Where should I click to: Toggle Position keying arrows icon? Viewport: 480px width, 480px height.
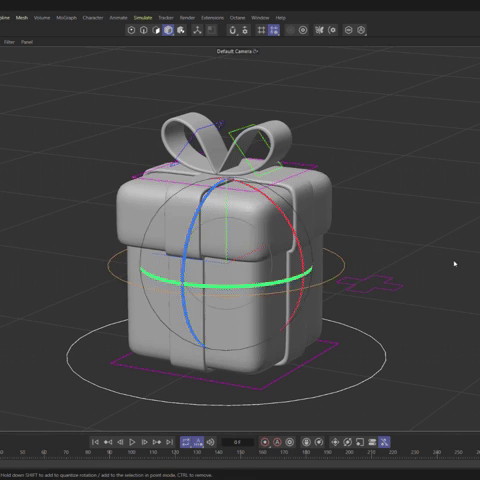[335, 442]
